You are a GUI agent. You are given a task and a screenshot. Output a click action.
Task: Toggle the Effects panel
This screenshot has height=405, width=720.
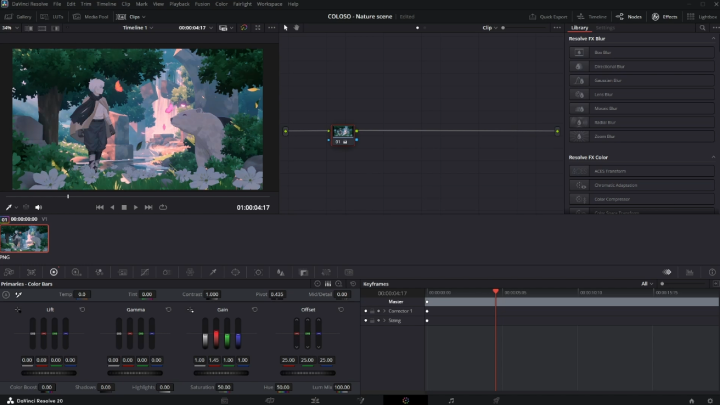coord(664,17)
